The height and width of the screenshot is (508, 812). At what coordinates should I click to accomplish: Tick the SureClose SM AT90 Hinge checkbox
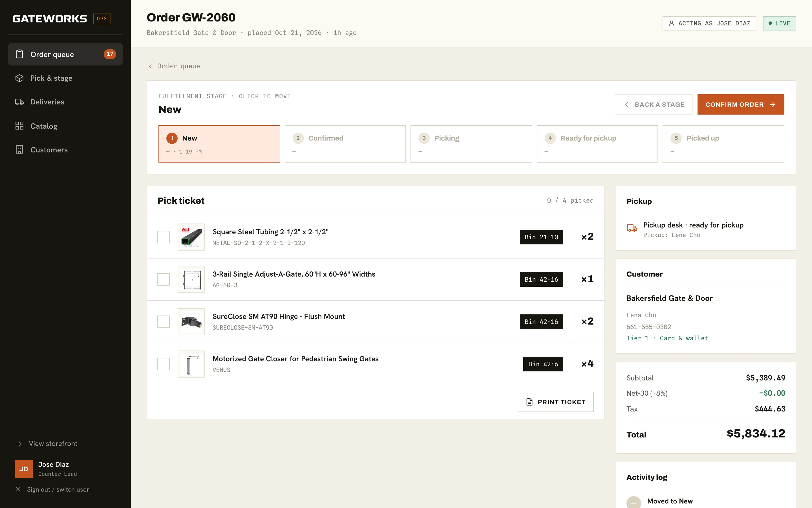pos(164,321)
